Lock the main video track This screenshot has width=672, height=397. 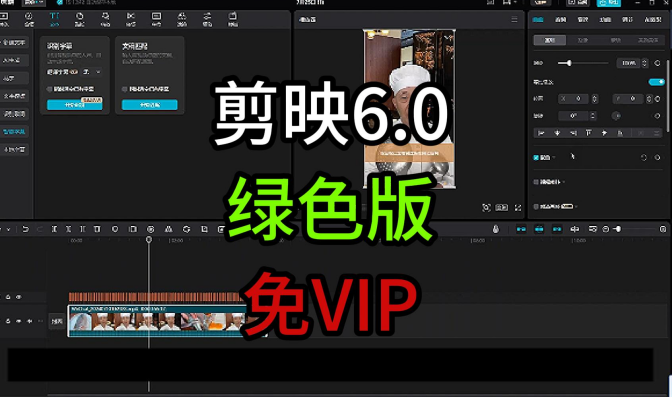click(8, 321)
